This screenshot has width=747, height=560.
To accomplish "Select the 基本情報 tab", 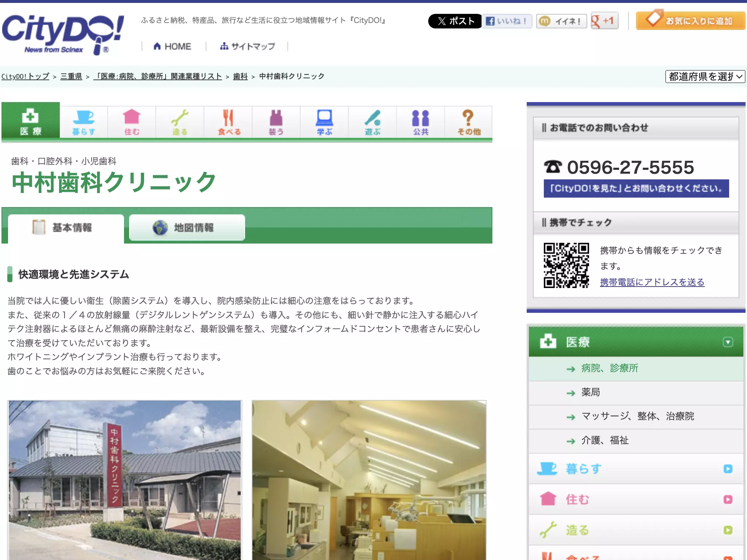I will pyautogui.click(x=66, y=228).
